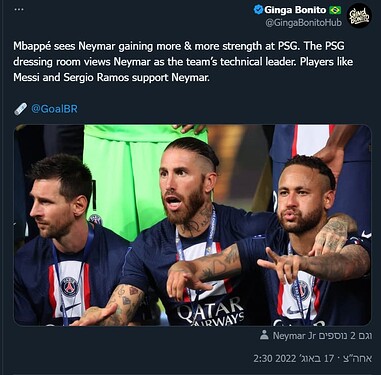Open the @GingaBonitoHub handle
The height and width of the screenshot is (375, 381).
coord(303,23)
